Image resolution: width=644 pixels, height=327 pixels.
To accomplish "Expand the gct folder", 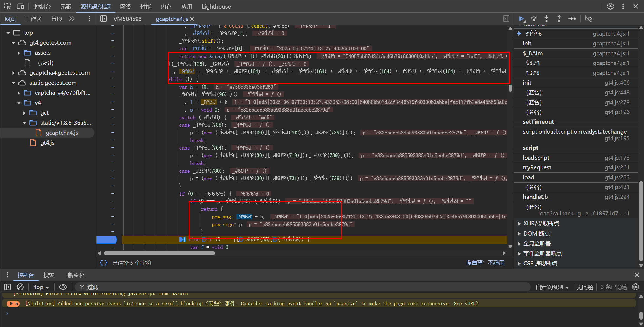I will click(24, 113).
